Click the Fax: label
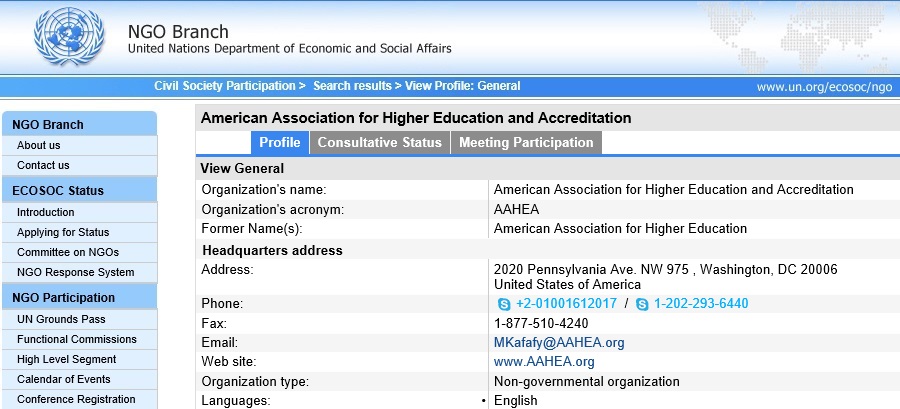Screen dimensions: 900x409 [x=214, y=324]
